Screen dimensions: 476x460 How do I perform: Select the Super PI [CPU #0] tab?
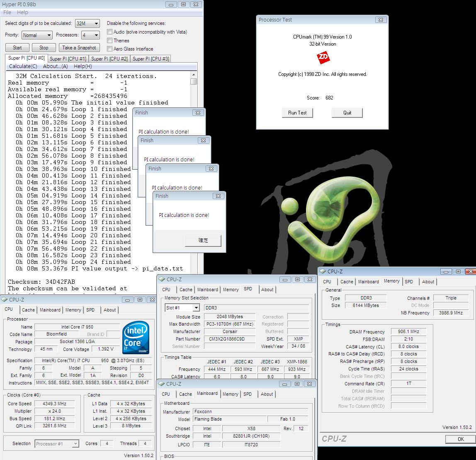(x=27, y=58)
